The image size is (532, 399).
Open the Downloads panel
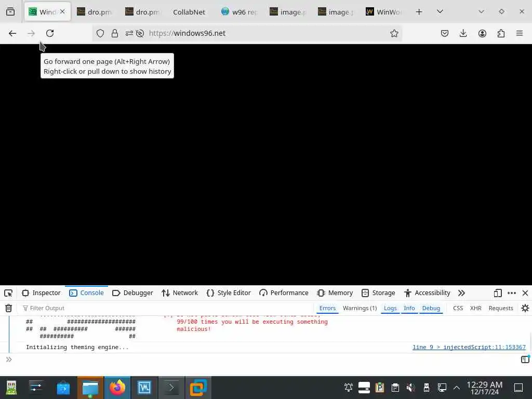[463, 33]
